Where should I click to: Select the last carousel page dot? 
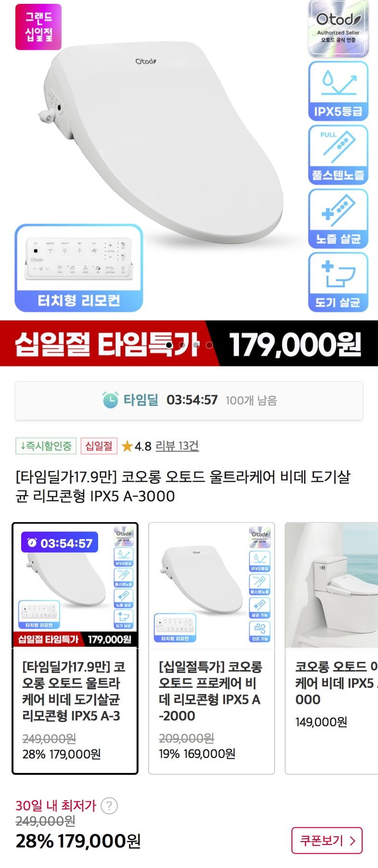[x=209, y=345]
